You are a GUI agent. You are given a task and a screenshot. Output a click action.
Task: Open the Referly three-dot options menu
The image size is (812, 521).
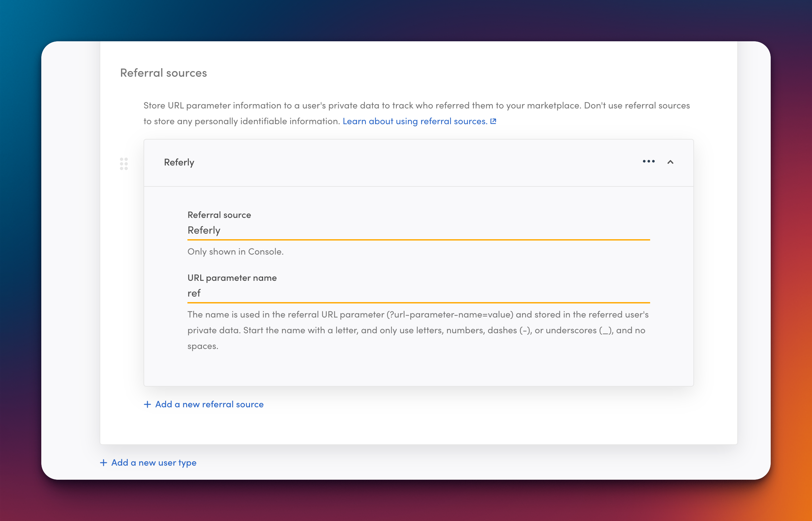(x=648, y=162)
